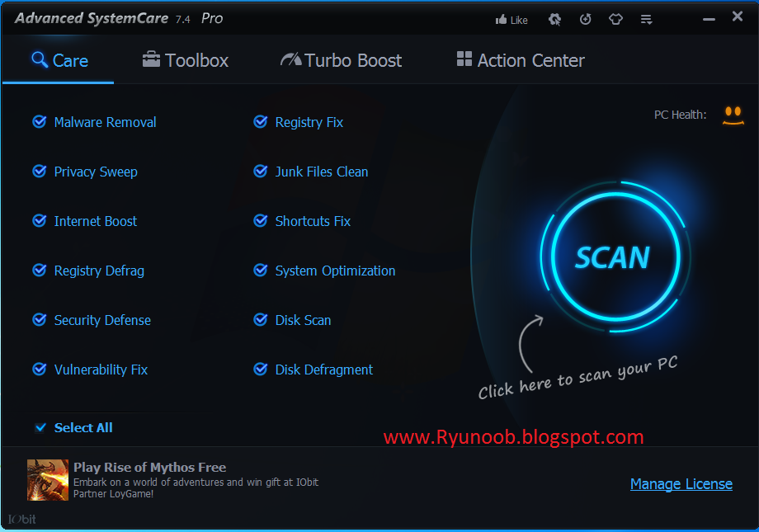Close the Advanced SystemCare window
The height and width of the screenshot is (532, 759).
(738, 16)
